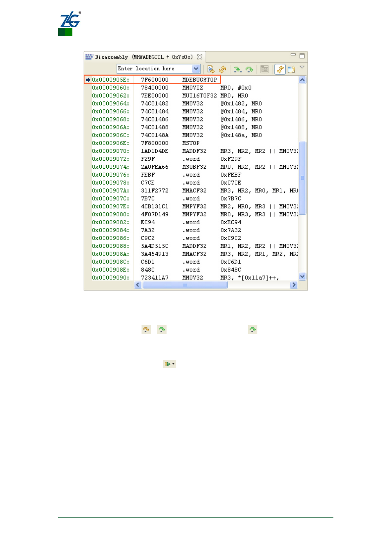Click the Resume icon in document text

[170, 364]
